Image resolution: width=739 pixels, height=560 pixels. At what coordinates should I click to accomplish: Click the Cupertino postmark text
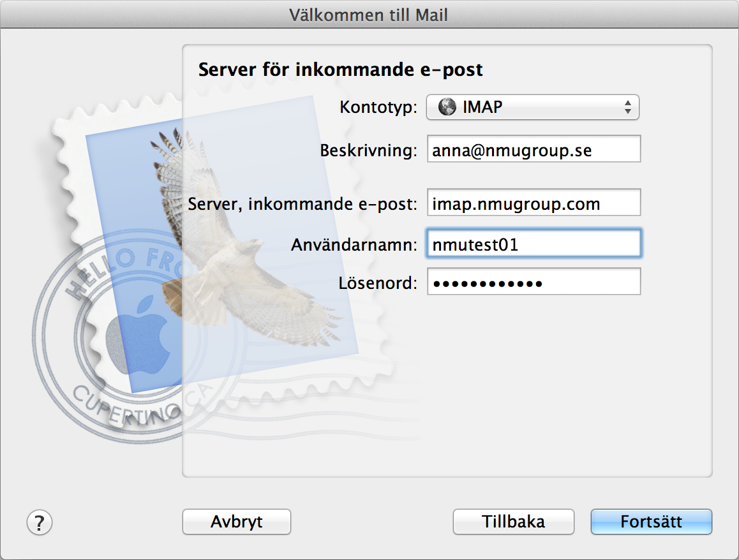121,408
